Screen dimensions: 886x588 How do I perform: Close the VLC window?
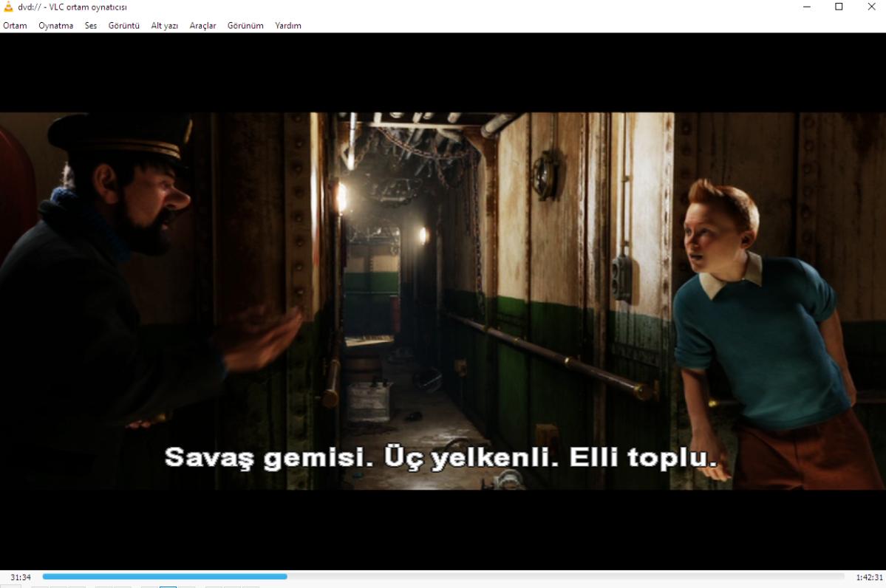871,7
